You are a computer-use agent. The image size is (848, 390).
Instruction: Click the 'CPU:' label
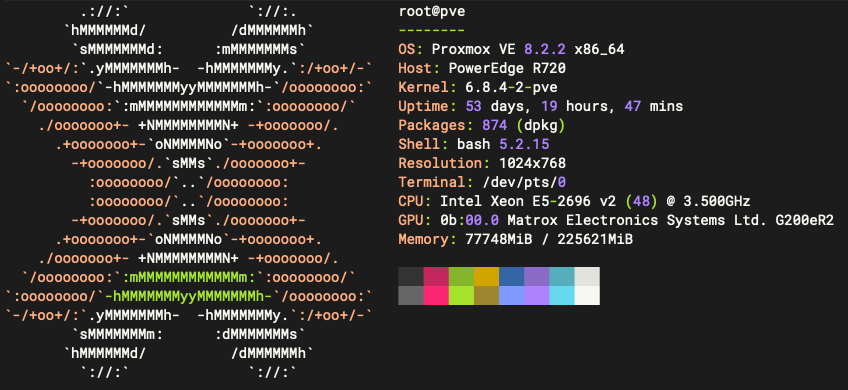pos(415,201)
